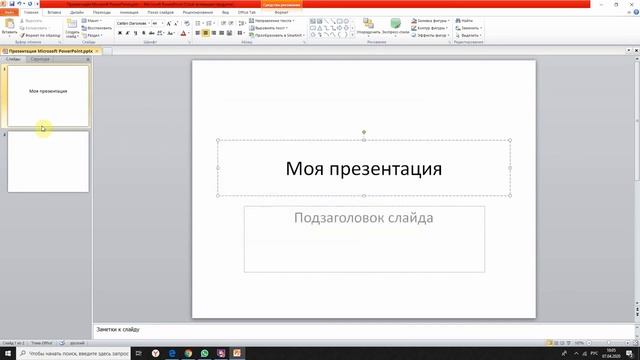This screenshot has height=360, width=640.
Task: Click the Quick Styles (Экспресс-стили) icon
Action: click(x=395, y=24)
